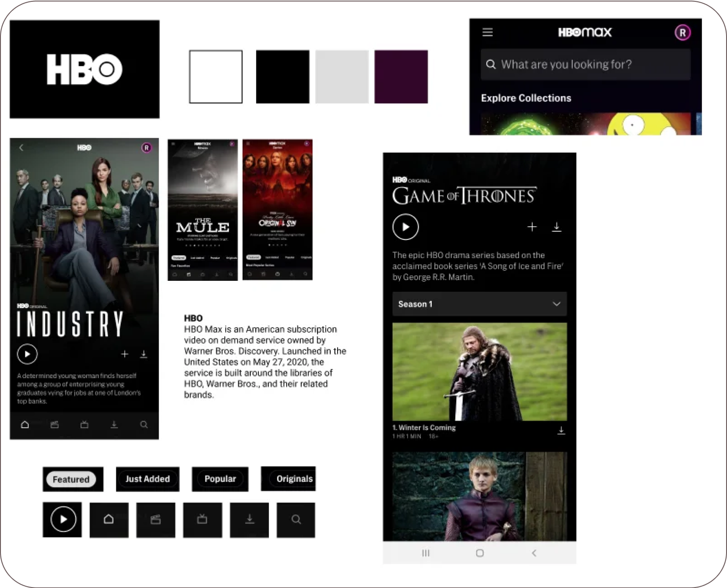Select the white color swatch
Screen dimensions: 727x588
click(x=216, y=77)
